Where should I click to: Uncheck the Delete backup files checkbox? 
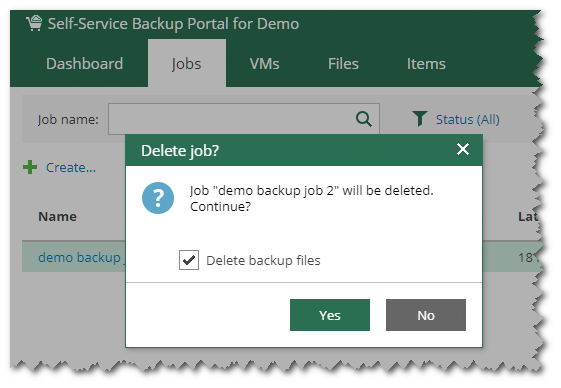pyautogui.click(x=189, y=260)
